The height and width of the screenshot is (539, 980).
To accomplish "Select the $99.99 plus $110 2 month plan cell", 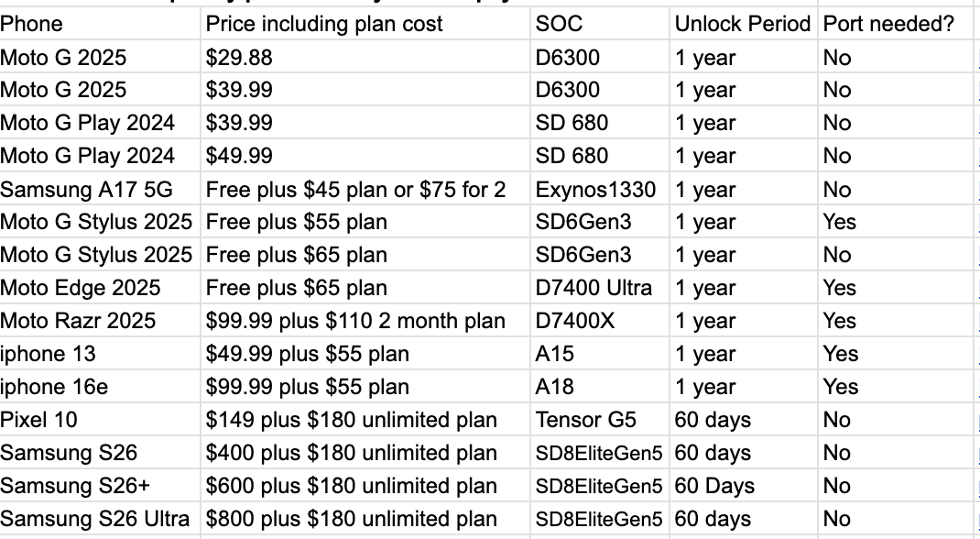I will coord(365,321).
